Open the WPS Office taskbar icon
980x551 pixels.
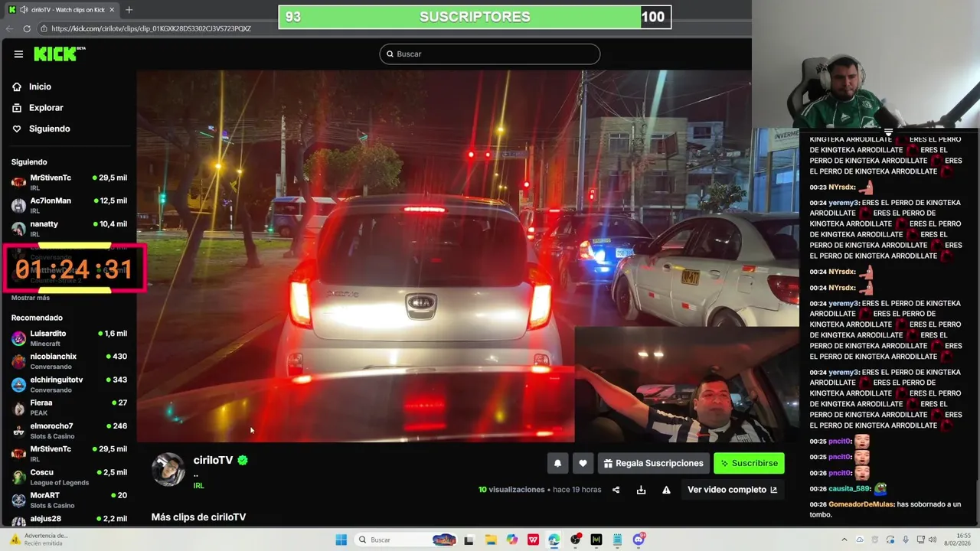click(533, 540)
